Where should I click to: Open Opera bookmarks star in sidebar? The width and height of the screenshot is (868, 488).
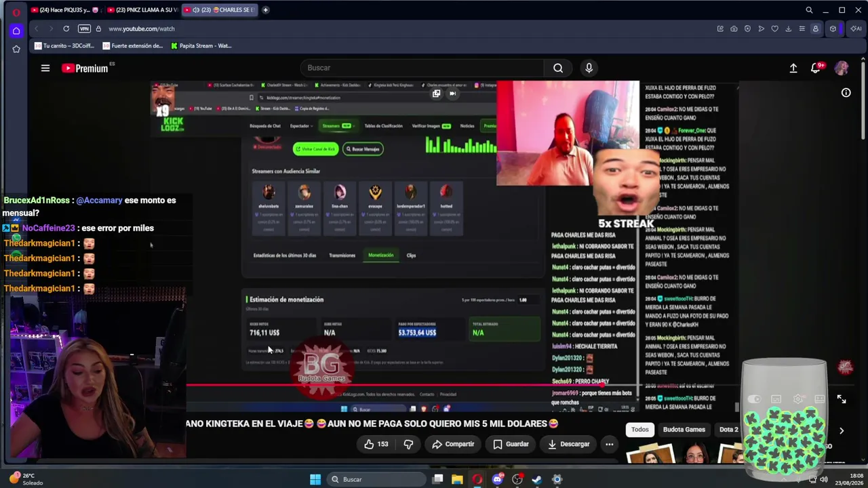point(16,49)
